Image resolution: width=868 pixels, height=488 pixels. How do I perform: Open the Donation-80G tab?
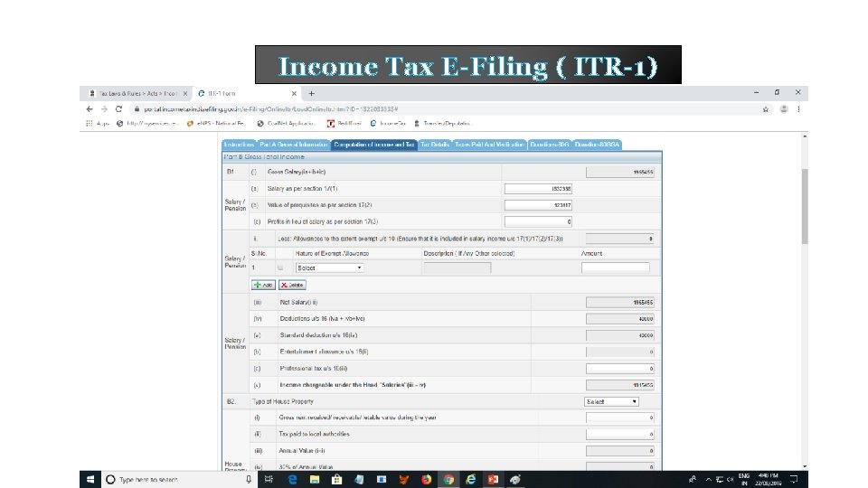tap(549, 145)
